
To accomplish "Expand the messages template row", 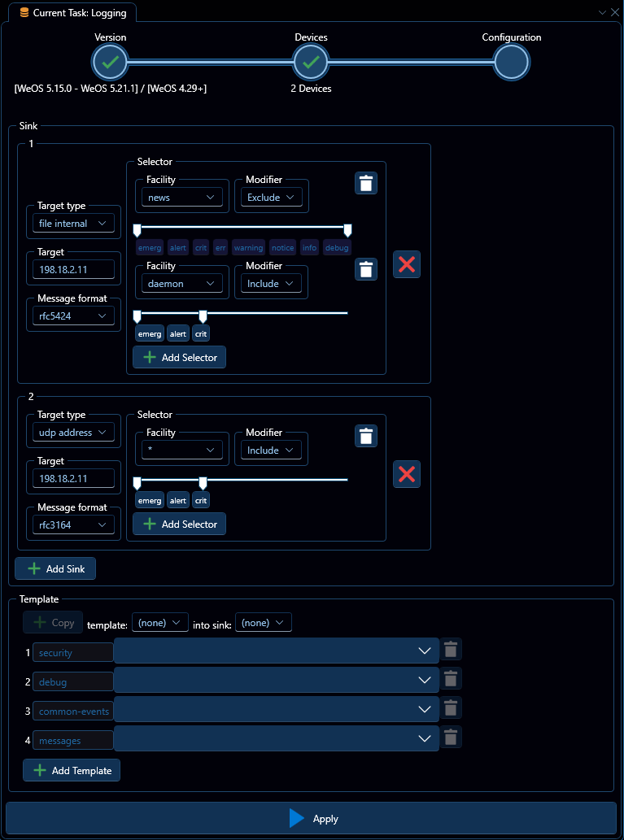I will pyautogui.click(x=277, y=738).
